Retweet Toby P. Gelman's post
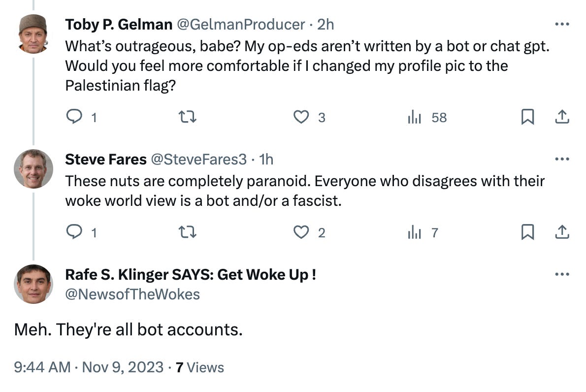Viewport: 586px width, 392px height. (x=187, y=117)
